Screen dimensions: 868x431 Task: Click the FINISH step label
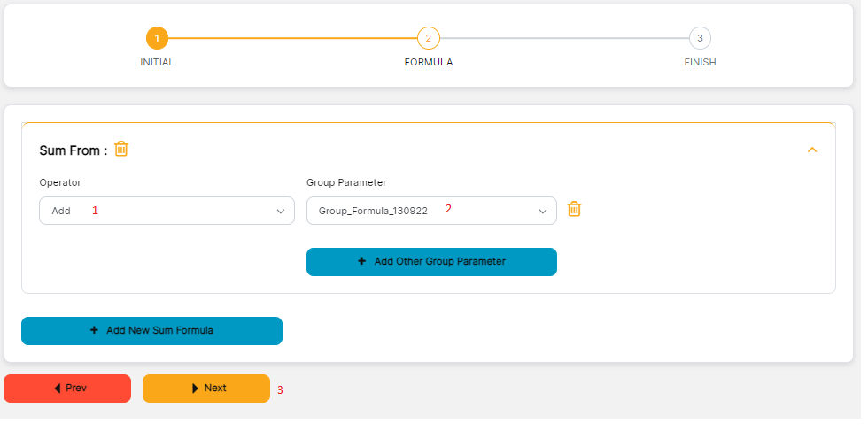[x=700, y=63]
